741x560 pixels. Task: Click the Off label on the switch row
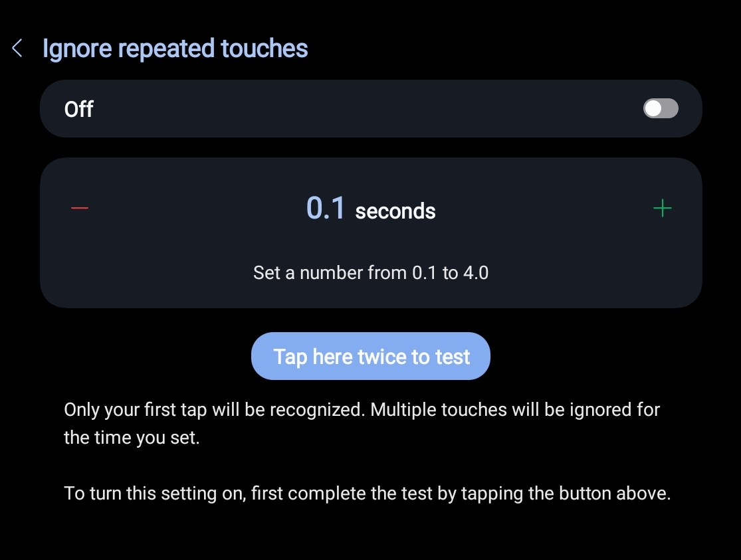click(78, 108)
